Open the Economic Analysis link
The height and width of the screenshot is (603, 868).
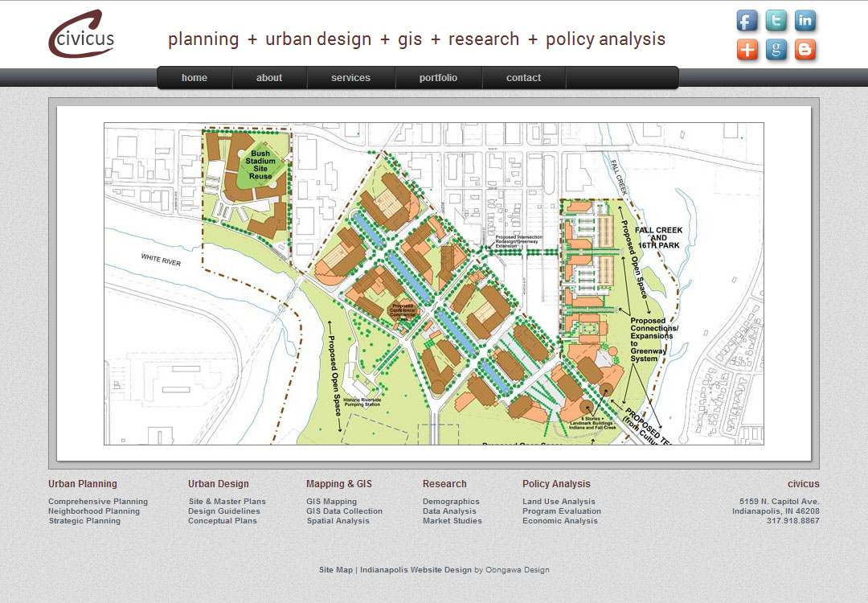point(560,521)
